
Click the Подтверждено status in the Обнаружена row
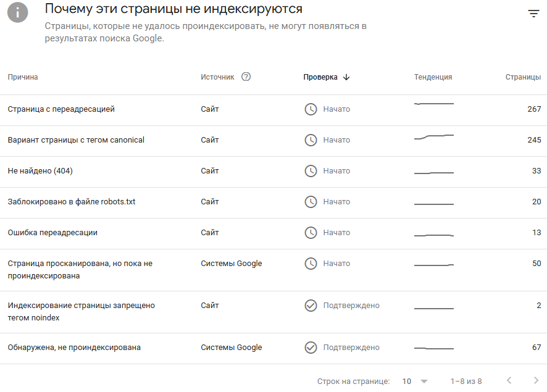point(351,348)
